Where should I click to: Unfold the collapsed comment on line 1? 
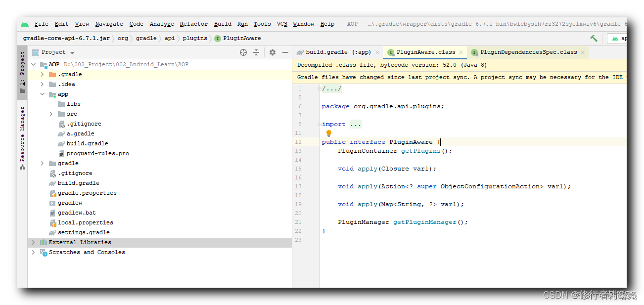pyautogui.click(x=320, y=88)
